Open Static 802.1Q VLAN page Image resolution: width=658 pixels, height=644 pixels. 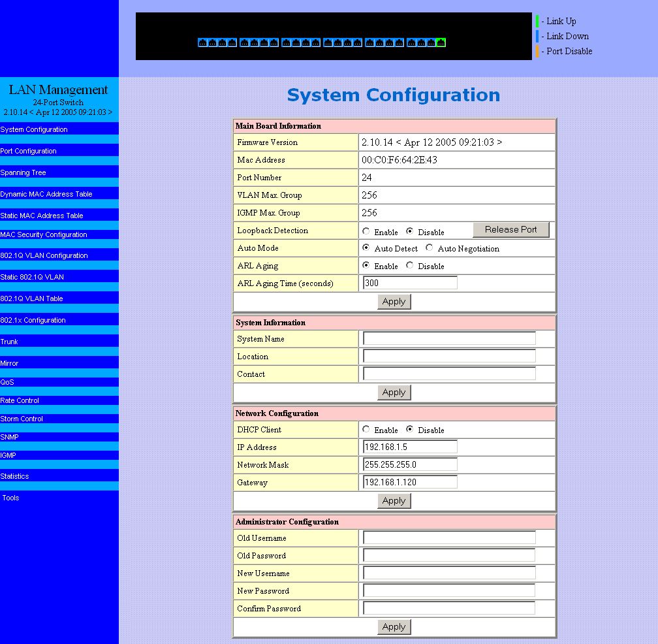[x=32, y=277]
